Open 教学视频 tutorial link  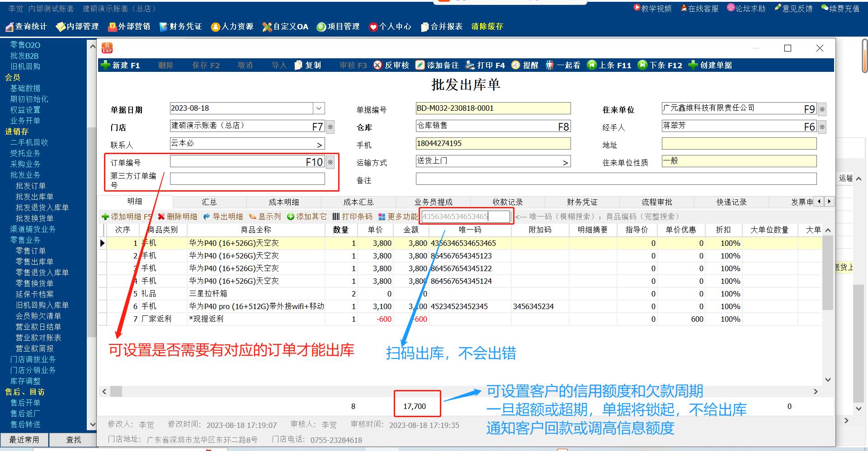coord(652,8)
